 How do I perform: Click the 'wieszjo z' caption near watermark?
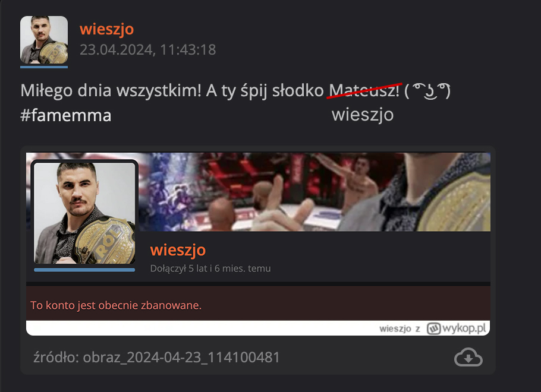[400, 328]
